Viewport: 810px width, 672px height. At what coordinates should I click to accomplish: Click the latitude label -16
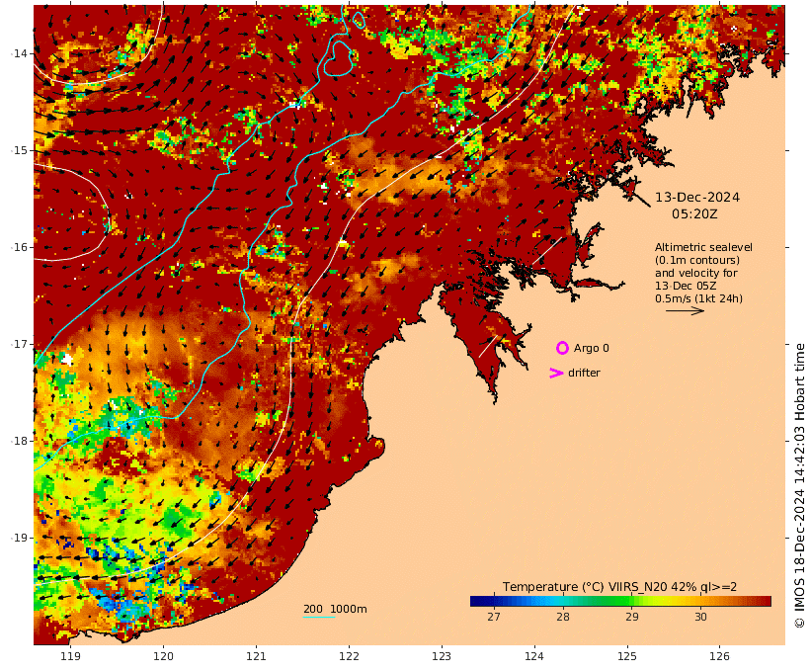pos(20,247)
